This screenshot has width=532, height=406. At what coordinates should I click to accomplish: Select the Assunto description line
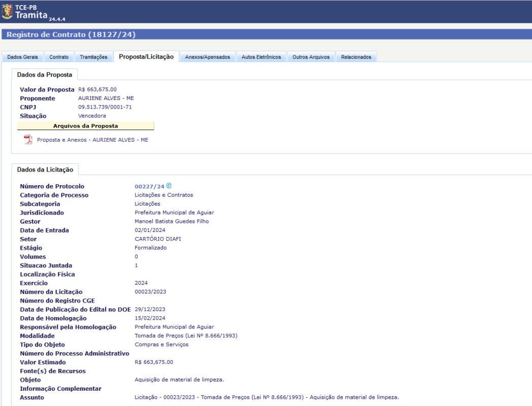(x=267, y=397)
